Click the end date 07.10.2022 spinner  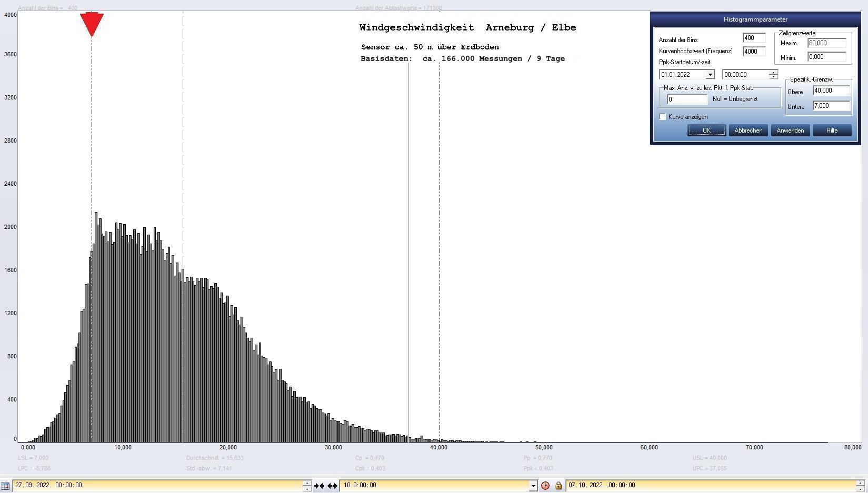(860, 486)
